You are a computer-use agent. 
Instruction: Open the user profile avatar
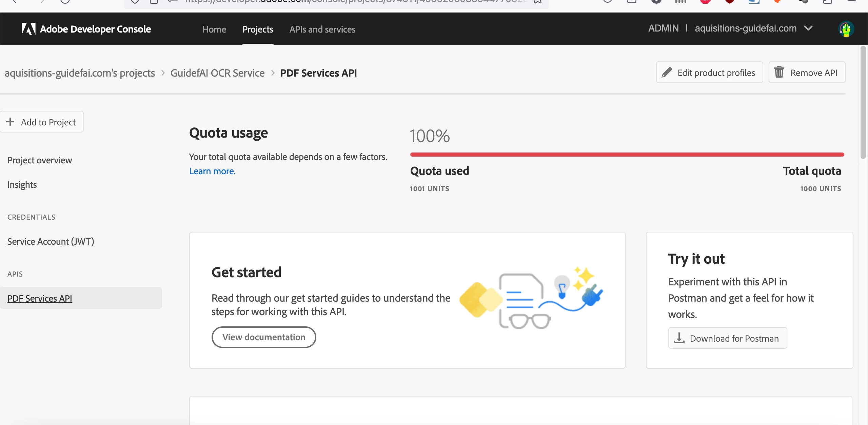click(846, 29)
